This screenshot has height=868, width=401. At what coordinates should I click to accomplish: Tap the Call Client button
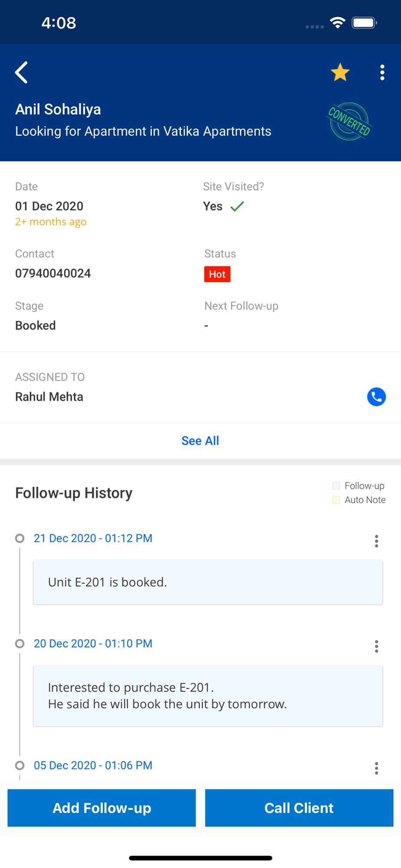[x=299, y=808]
